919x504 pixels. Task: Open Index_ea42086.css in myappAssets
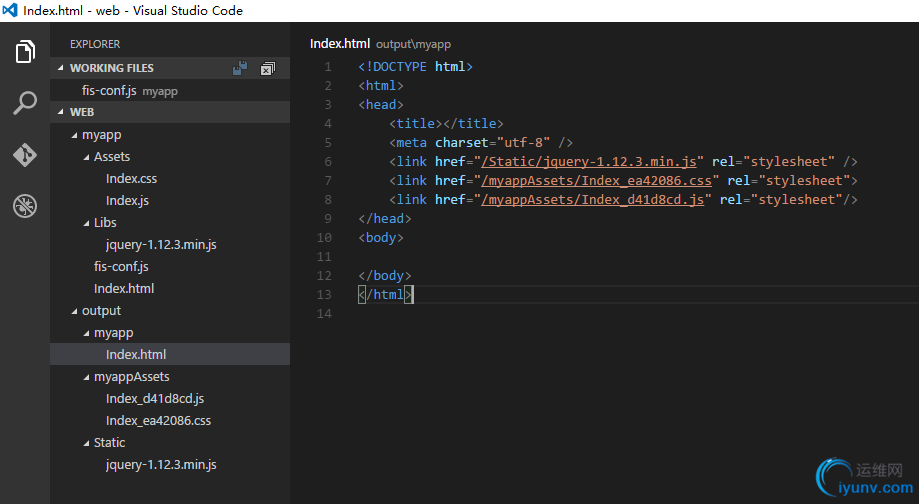point(158,421)
